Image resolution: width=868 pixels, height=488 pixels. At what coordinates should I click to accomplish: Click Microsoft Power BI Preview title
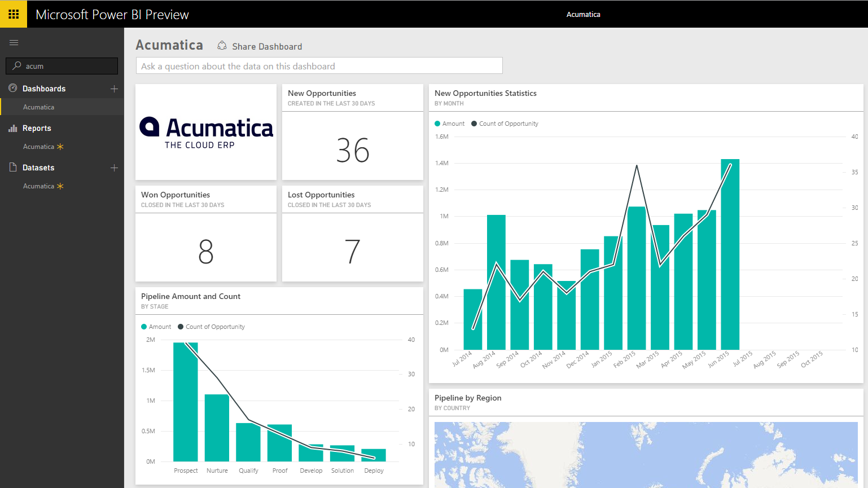(112, 15)
